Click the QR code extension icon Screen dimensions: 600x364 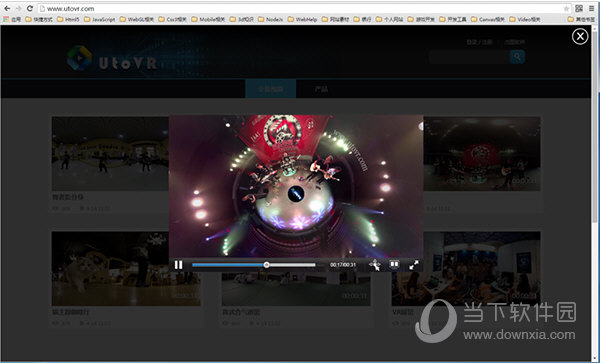[x=579, y=8]
